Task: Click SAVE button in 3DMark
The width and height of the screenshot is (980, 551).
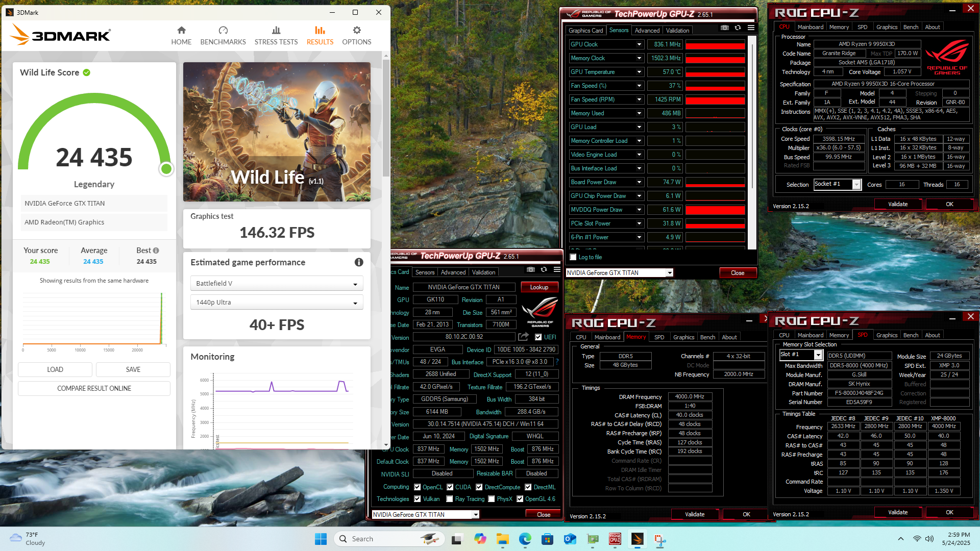Action: [x=133, y=369]
